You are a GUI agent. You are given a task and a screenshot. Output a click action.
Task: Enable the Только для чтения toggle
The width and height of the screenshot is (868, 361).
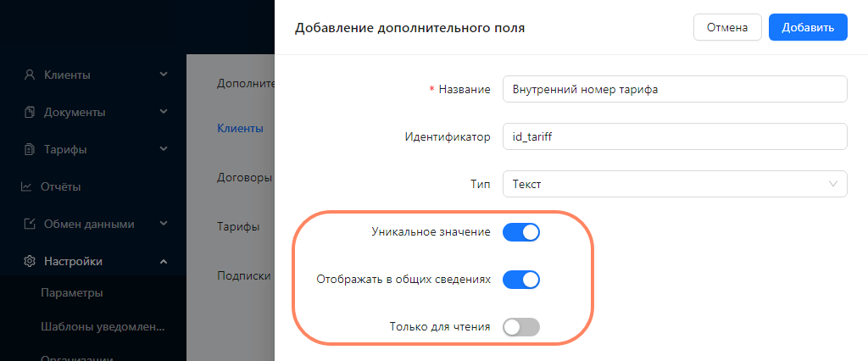(521, 326)
